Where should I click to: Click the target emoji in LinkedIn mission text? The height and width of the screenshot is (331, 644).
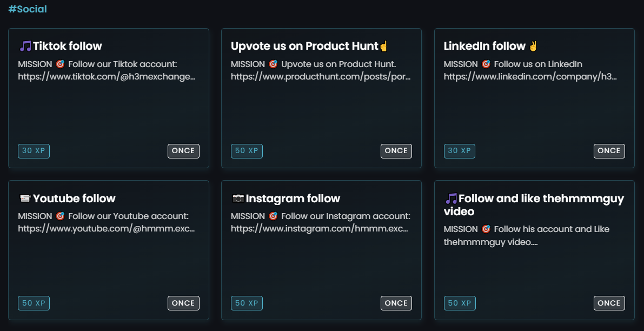pyautogui.click(x=486, y=64)
